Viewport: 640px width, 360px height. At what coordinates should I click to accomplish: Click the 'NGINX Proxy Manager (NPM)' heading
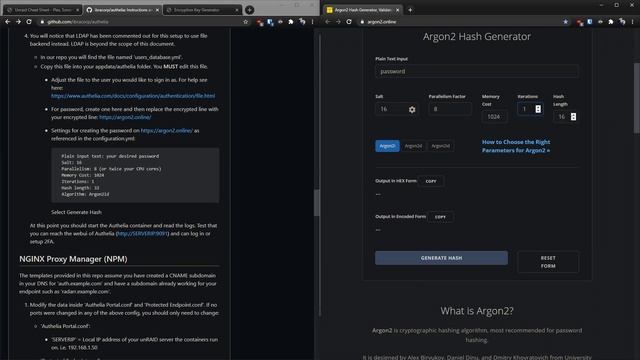[x=73, y=259]
